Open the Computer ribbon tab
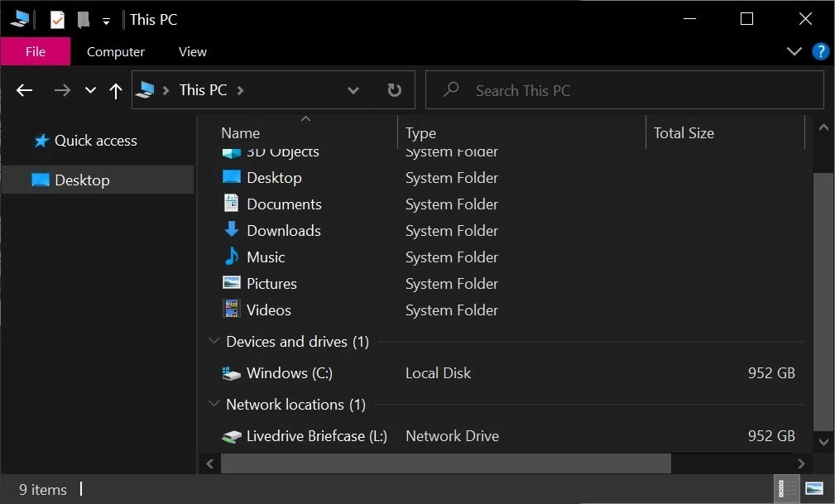 click(x=116, y=51)
